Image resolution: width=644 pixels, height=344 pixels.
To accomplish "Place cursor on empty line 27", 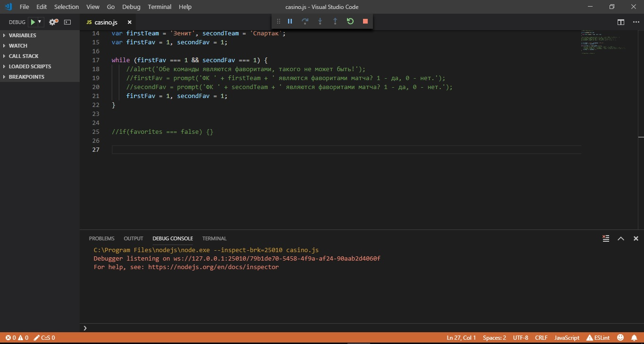I will click(347, 150).
